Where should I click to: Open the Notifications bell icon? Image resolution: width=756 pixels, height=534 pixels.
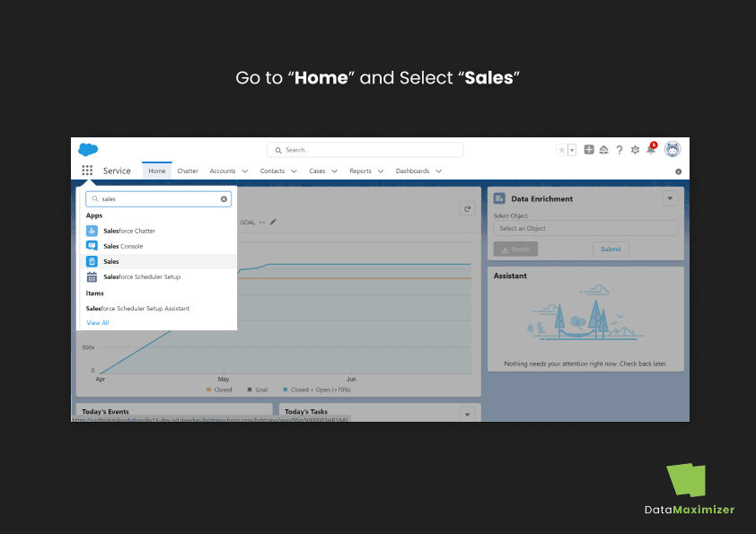click(651, 149)
